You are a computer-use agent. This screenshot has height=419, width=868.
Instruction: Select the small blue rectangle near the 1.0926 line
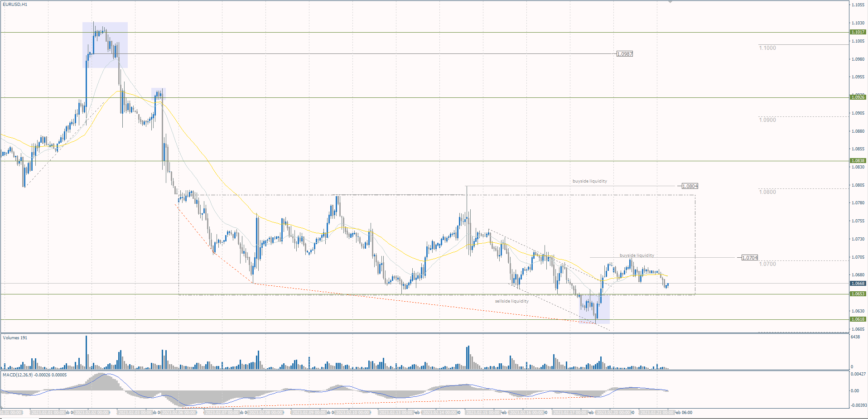pos(159,94)
